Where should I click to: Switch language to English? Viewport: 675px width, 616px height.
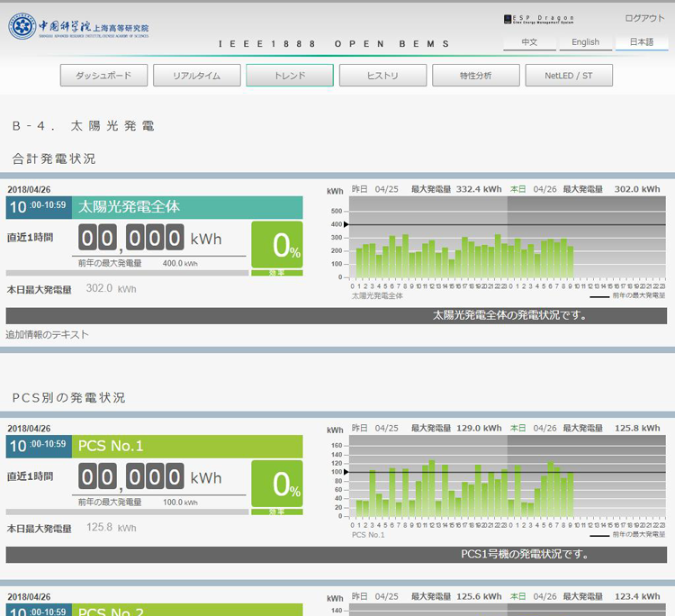[x=586, y=42]
